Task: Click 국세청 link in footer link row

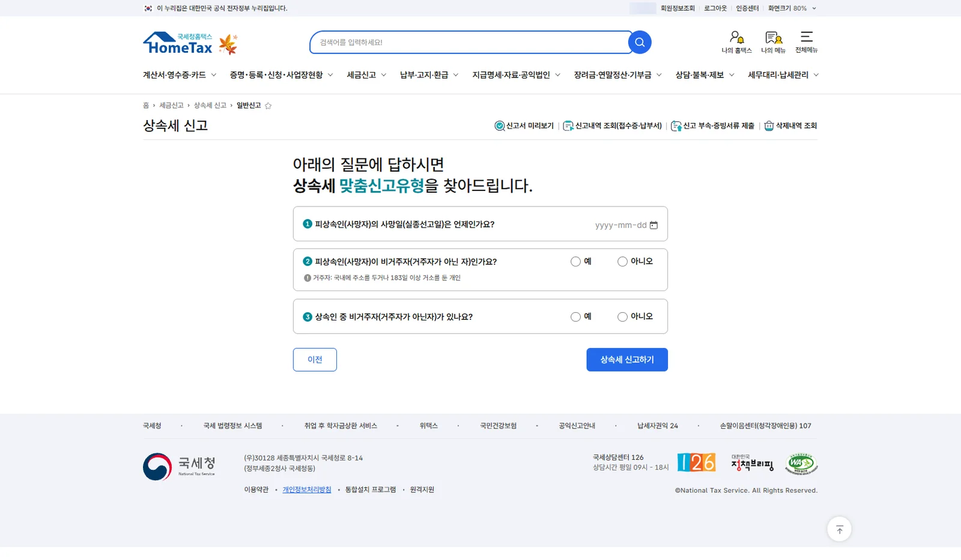Action: pyautogui.click(x=152, y=426)
